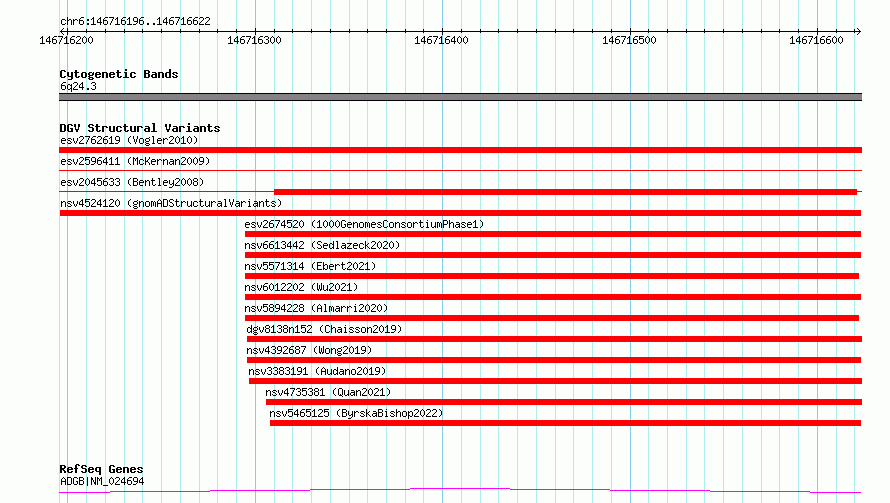The height and width of the screenshot is (503, 890).
Task: Click the red bar for esv2674520
Action: coord(553,234)
